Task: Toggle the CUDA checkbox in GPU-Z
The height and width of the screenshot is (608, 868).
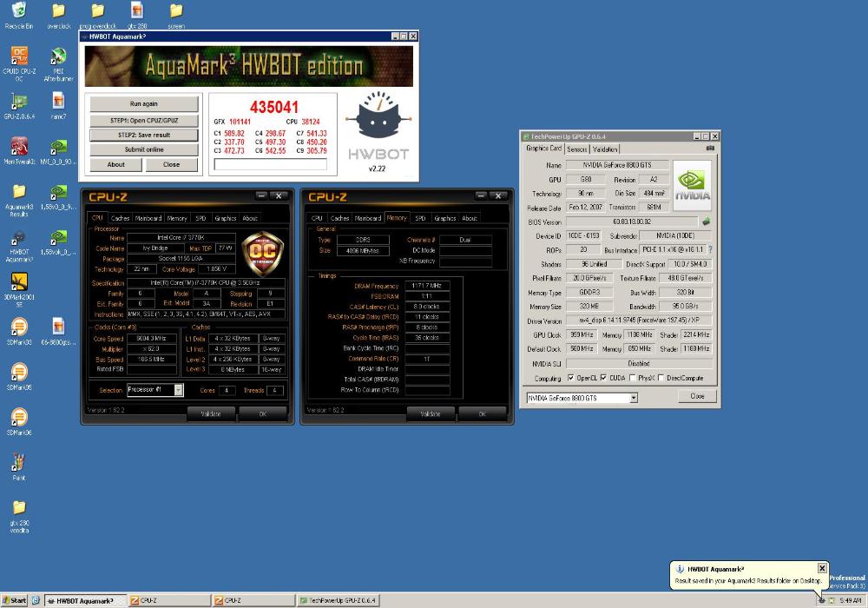Action: click(603, 378)
